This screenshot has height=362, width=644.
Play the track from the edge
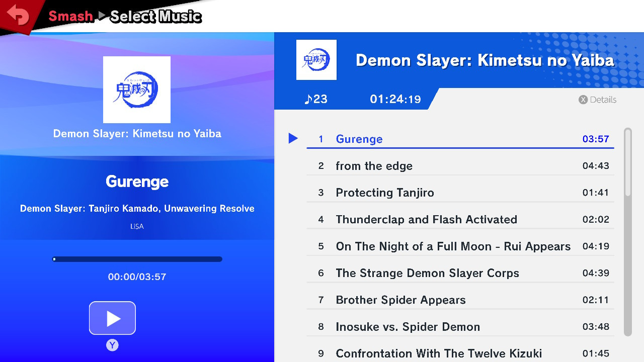pyautogui.click(x=374, y=166)
